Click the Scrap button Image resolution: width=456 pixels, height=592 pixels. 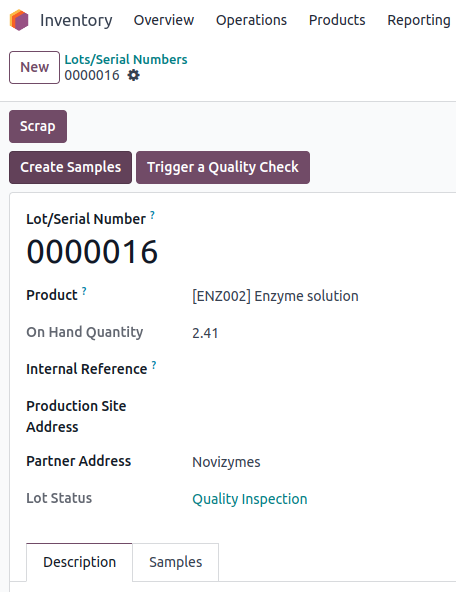(x=38, y=126)
